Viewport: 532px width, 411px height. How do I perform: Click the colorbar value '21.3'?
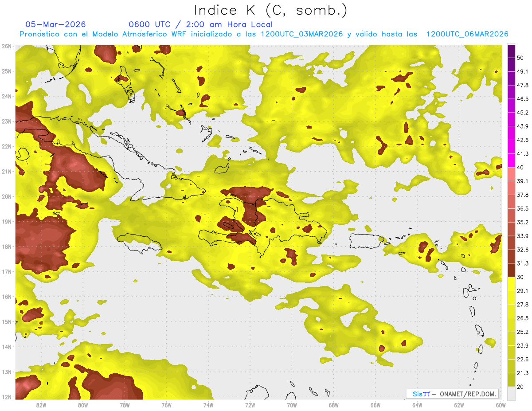pos(523,373)
